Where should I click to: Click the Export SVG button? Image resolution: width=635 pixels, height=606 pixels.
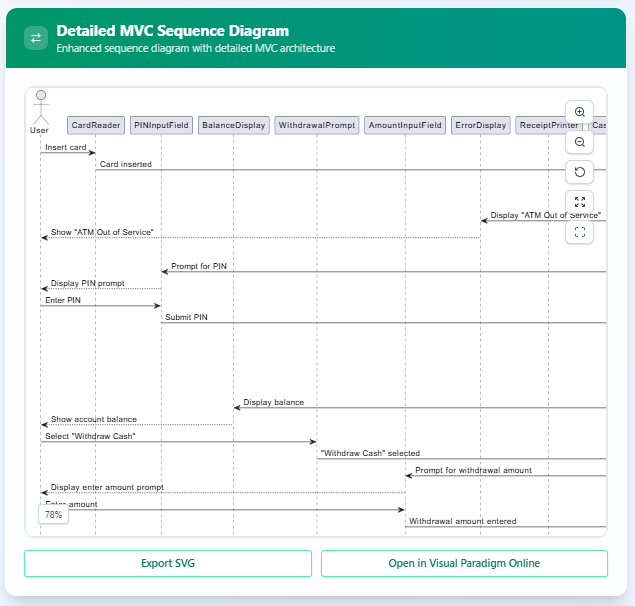tap(168, 563)
